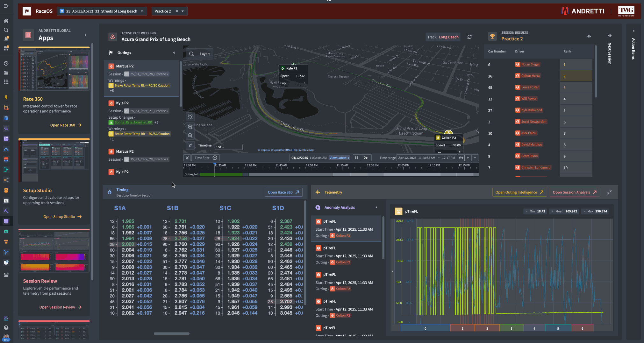Click the Apps panel layout icon
Image resolution: width=644 pixels, height=343 pixels.
[28, 35]
